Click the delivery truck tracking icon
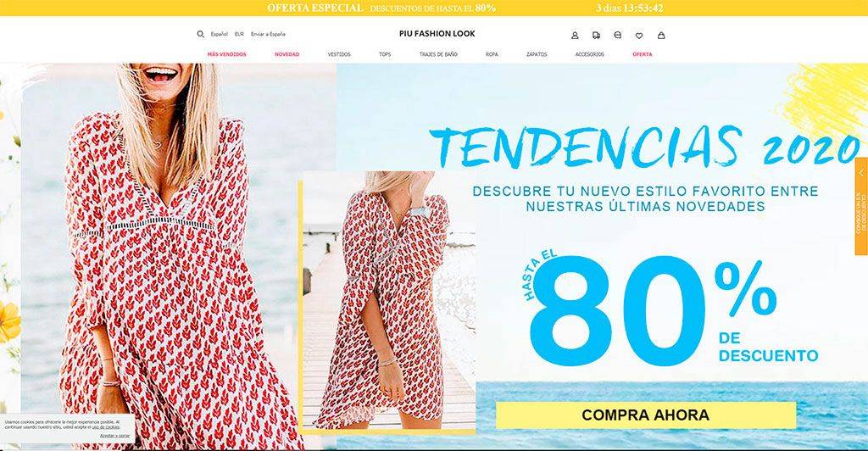Screen dimensions: 868x451 click(x=596, y=35)
